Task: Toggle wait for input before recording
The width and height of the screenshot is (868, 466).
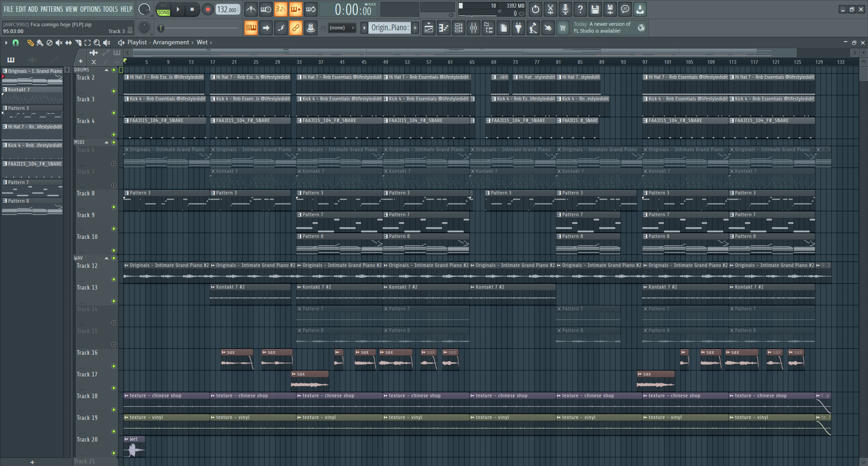Action: (266, 9)
